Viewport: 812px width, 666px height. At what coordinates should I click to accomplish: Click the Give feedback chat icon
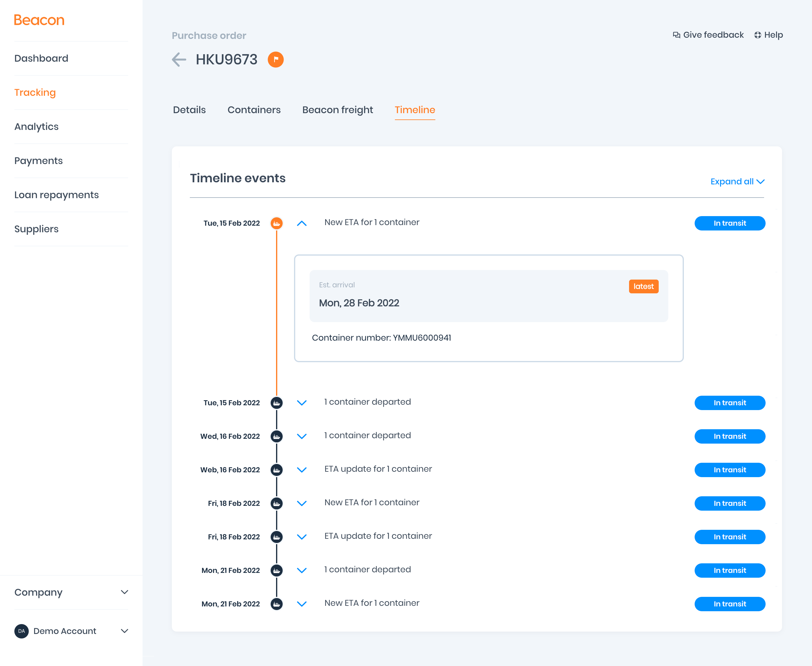[x=676, y=35]
